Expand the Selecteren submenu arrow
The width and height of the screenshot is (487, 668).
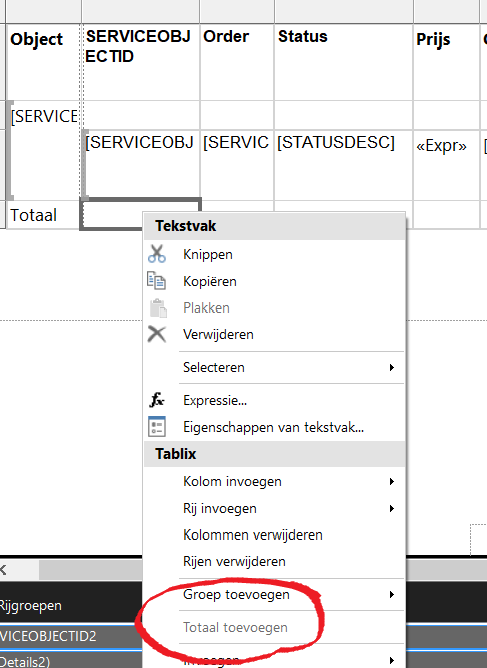tap(392, 367)
